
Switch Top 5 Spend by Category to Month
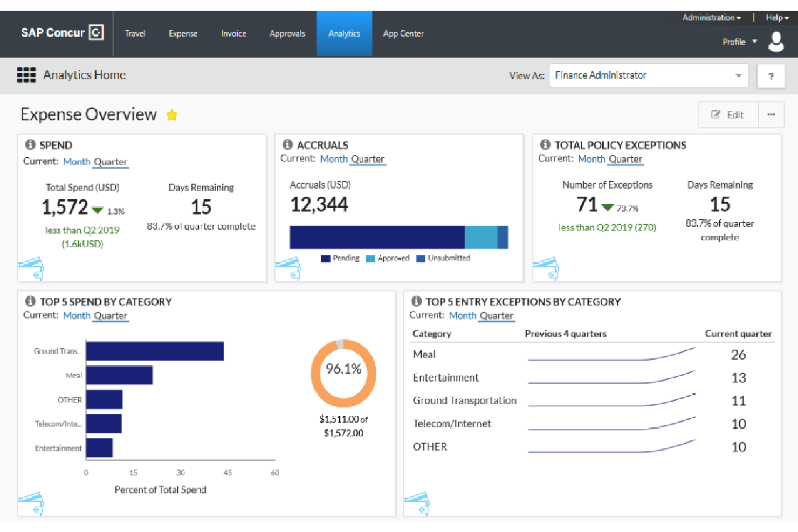click(x=77, y=315)
